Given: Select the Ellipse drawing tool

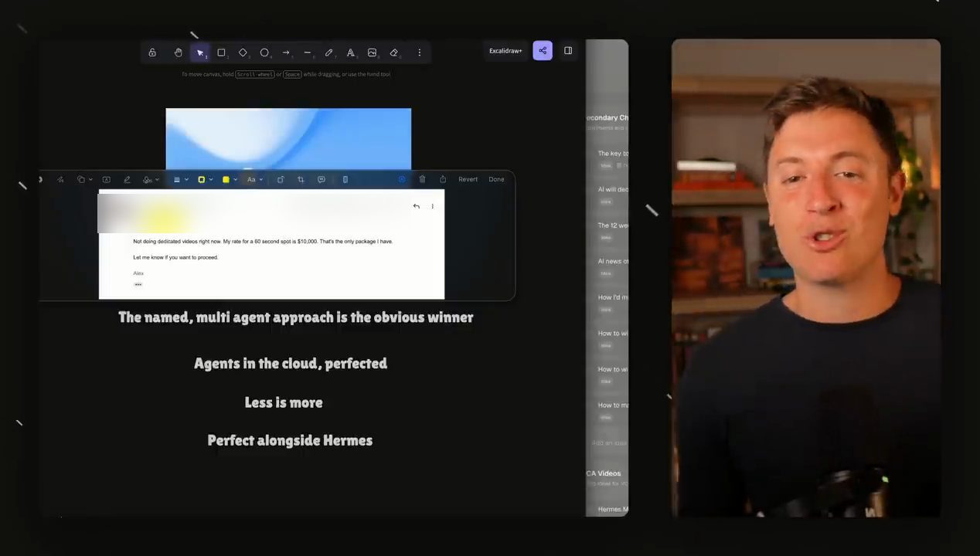Looking at the screenshot, I should click(264, 53).
